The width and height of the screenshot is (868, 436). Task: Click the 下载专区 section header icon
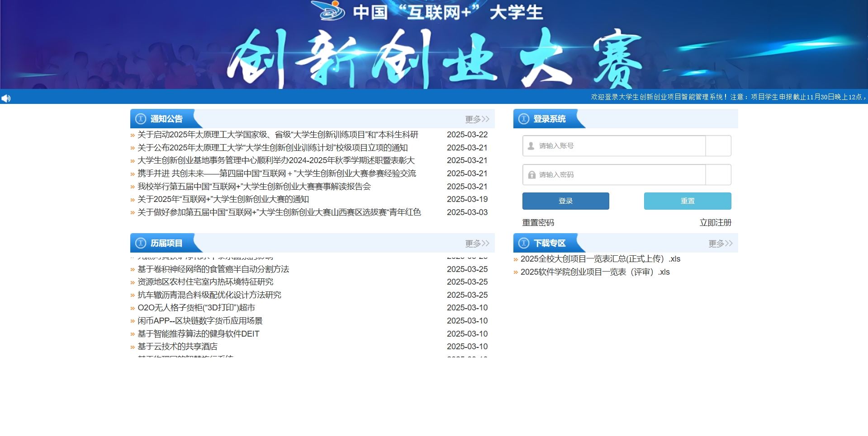tap(524, 243)
